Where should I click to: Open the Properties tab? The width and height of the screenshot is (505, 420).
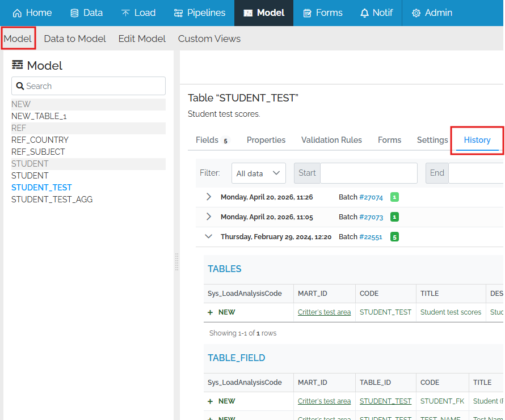point(266,140)
